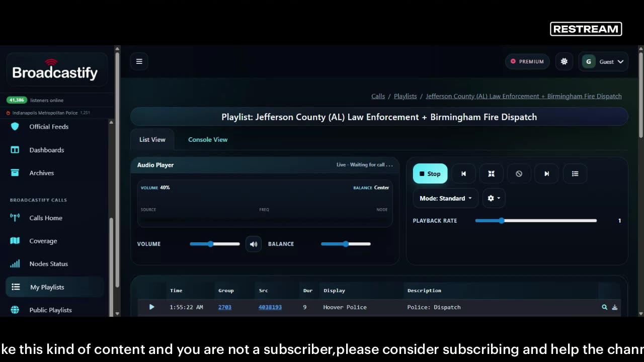Screen dimensions: 644x362
Task: Stop the live audio player
Action: click(x=430, y=173)
